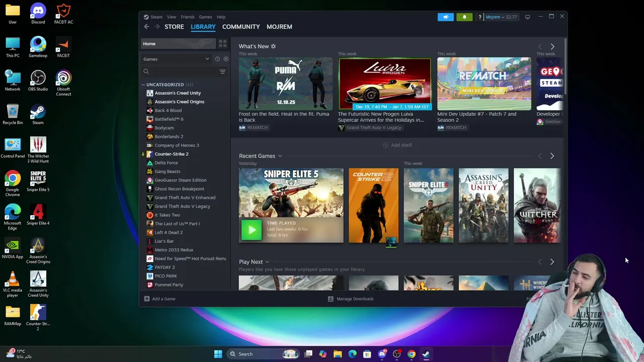The image size is (644, 362).
Task: Open NVIDIA App desktop icon
Action: click(13, 248)
